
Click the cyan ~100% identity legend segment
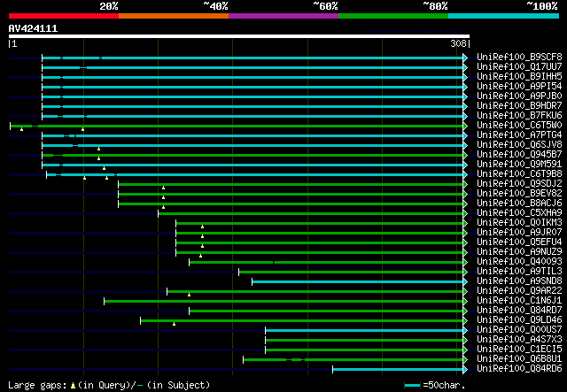pos(504,16)
